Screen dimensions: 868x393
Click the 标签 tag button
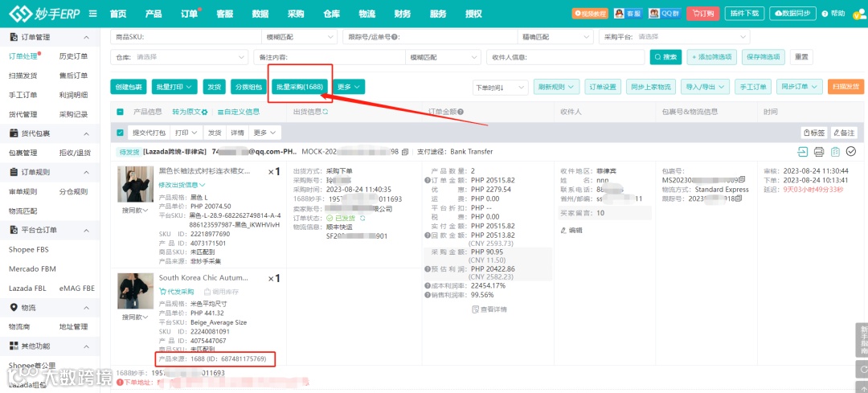pos(814,133)
